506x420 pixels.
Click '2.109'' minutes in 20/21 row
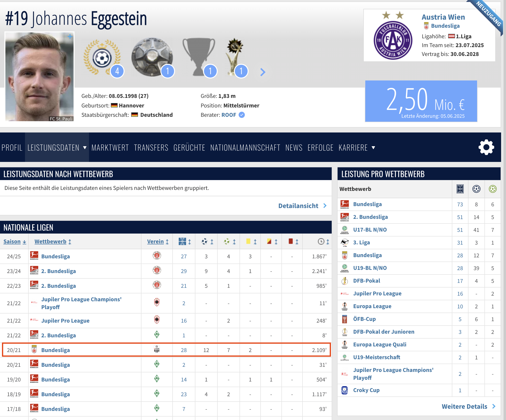pyautogui.click(x=319, y=350)
